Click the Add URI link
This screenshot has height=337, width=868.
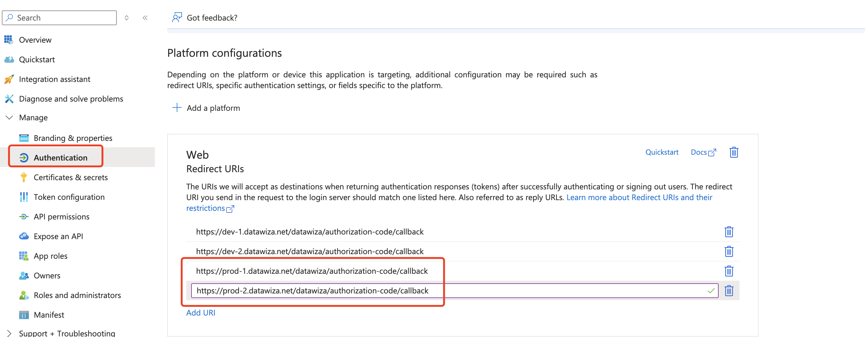pyautogui.click(x=201, y=313)
